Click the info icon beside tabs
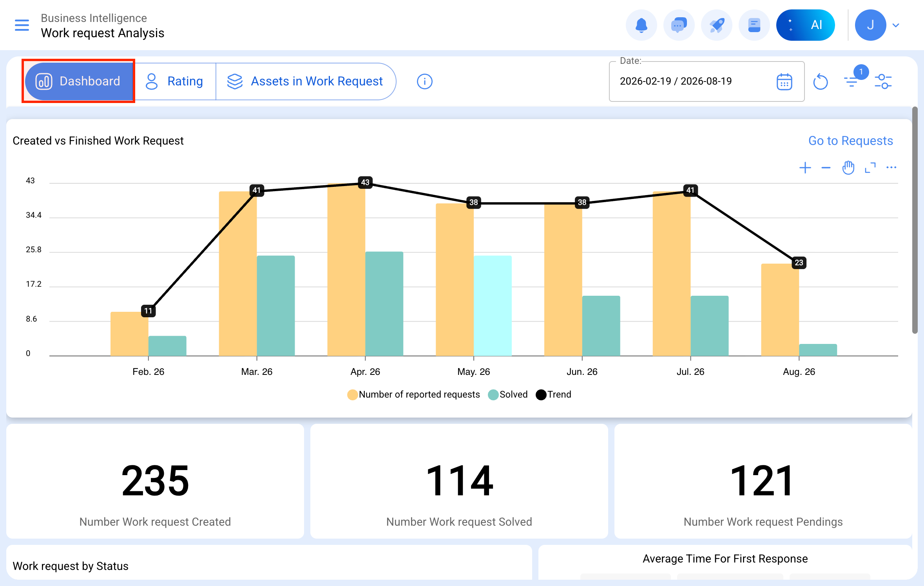Screen dimensions: 924x586 [x=424, y=81]
